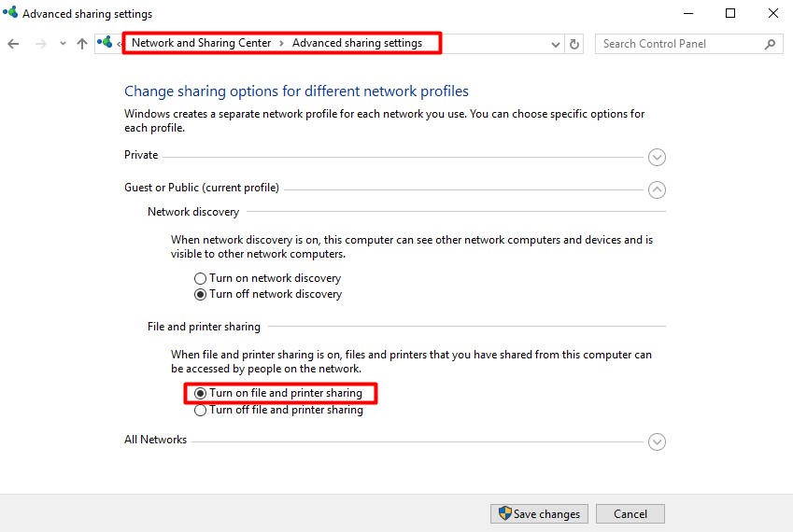Viewport: 793px width, 532px height.
Task: Expand the All Networks section
Action: 657,442
